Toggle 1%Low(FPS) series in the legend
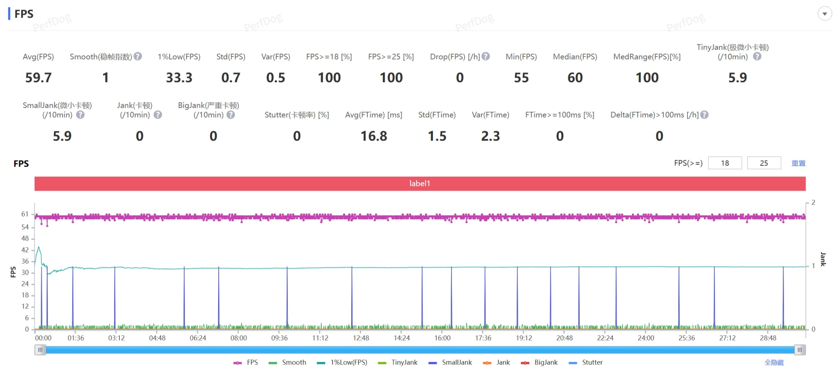The image size is (839, 373). 341,362
